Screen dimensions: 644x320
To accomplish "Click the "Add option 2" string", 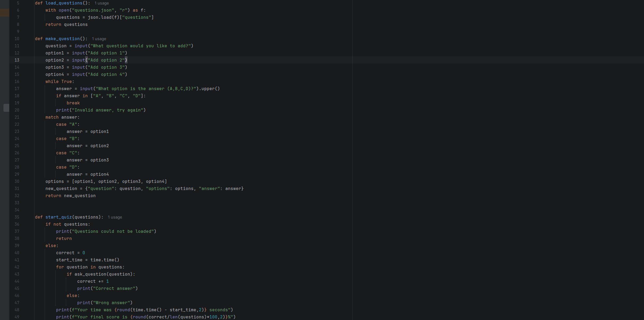I will [106, 60].
